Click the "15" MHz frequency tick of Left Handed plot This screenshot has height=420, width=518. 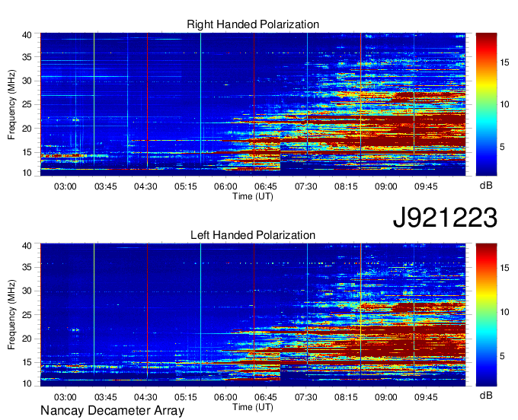[x=27, y=362]
